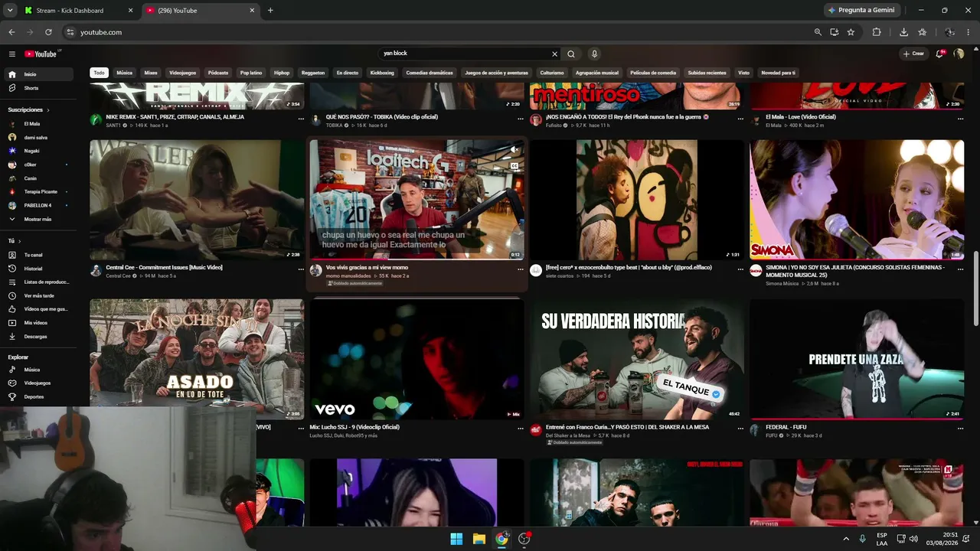
Task: Select the Mixes filter chip
Action: 151,73
